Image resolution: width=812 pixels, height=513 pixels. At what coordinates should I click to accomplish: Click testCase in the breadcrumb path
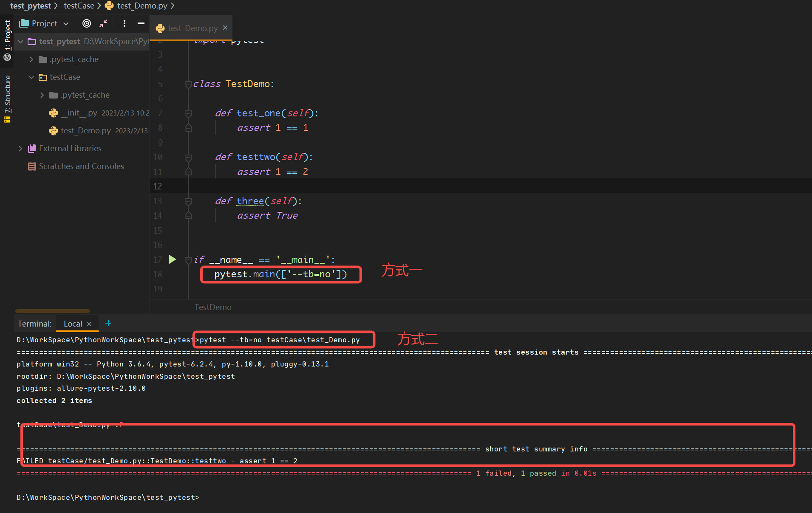coord(79,6)
